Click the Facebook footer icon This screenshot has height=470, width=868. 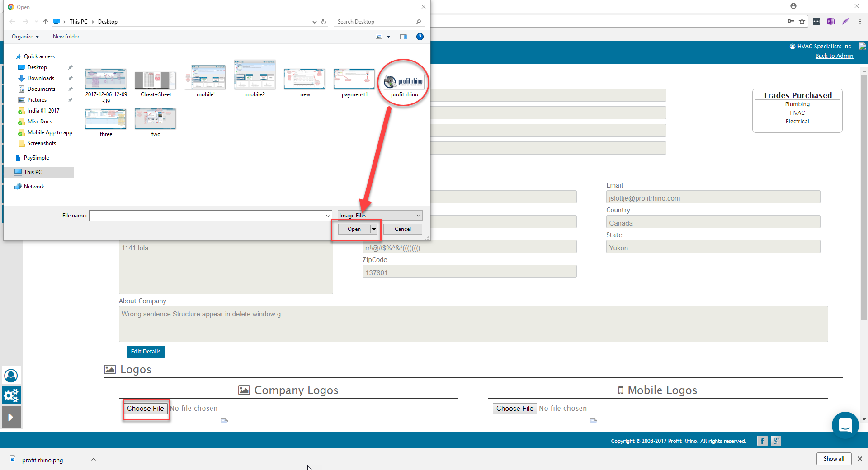coord(762,441)
